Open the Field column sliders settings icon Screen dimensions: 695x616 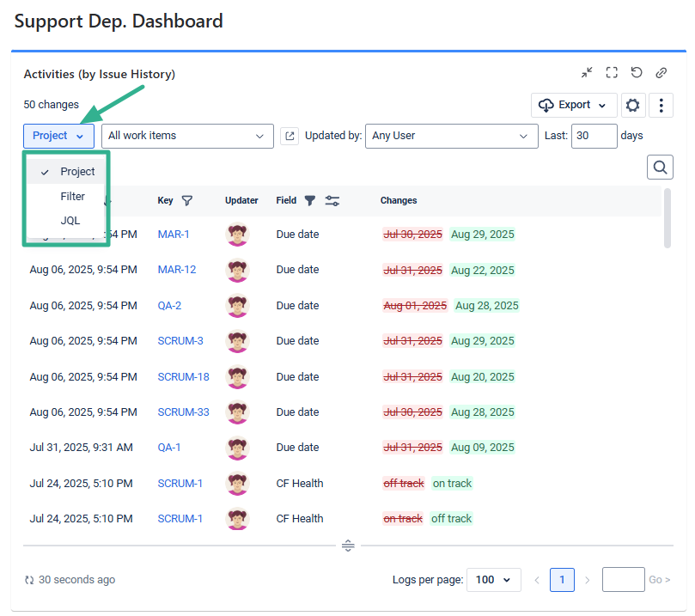point(332,200)
